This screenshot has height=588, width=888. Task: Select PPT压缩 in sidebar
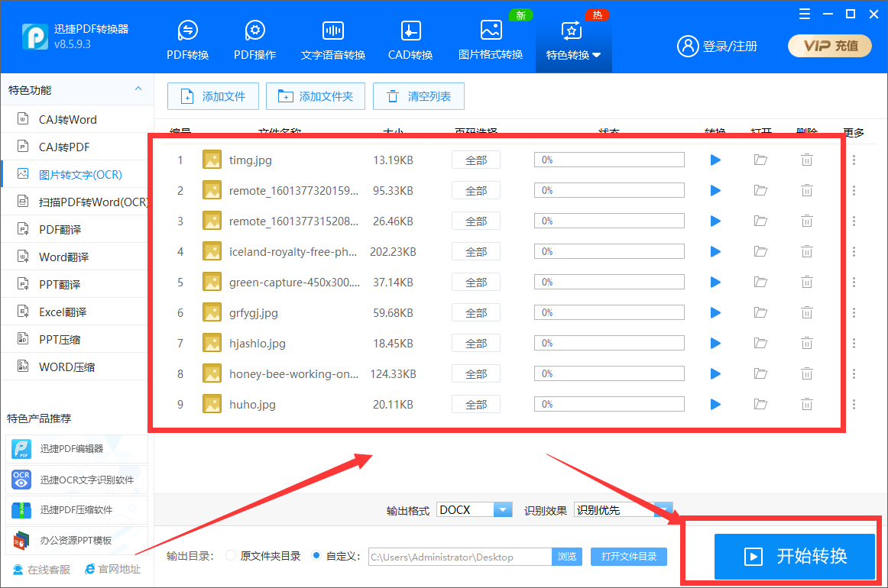pos(77,339)
